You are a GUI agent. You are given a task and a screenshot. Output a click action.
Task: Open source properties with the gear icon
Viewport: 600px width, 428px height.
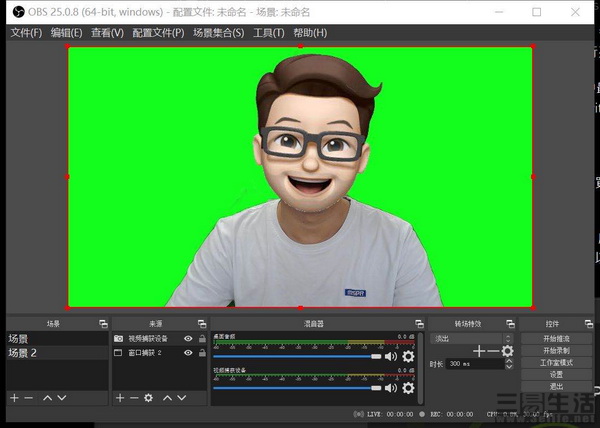[x=148, y=398]
